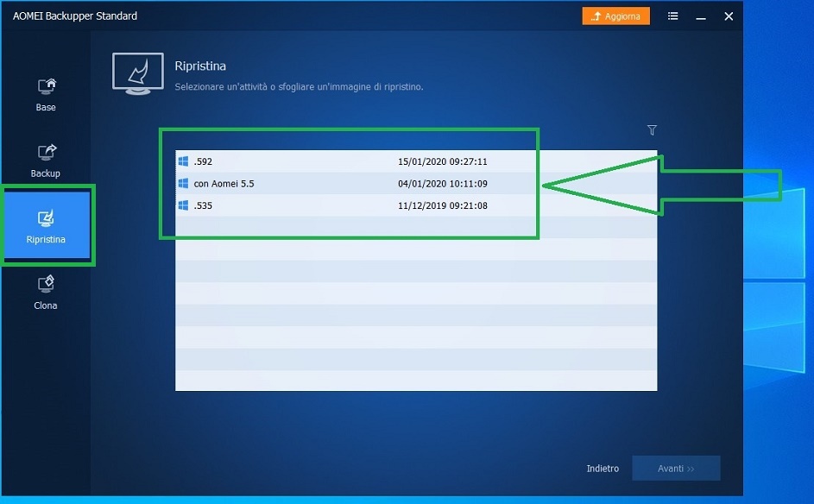Image resolution: width=814 pixels, height=504 pixels.
Task: Open the hamburger menu in title bar
Action: click(x=672, y=16)
